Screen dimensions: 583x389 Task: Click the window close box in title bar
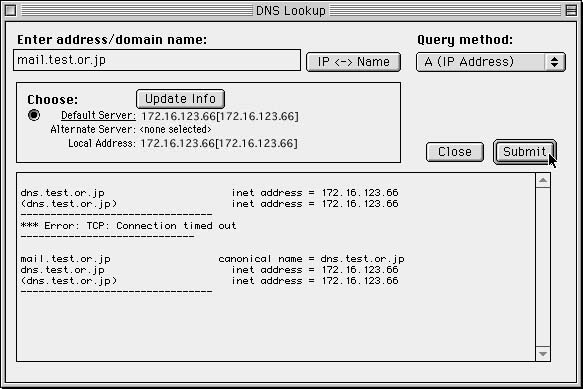click(x=10, y=10)
